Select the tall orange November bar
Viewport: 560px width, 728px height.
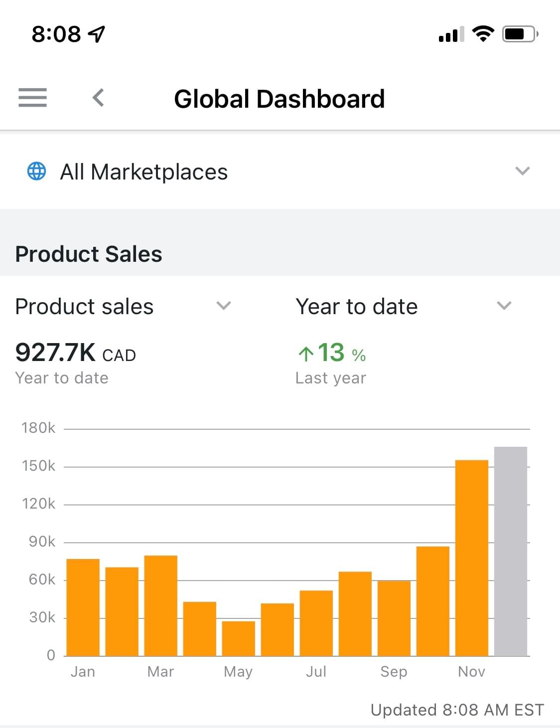tap(471, 557)
